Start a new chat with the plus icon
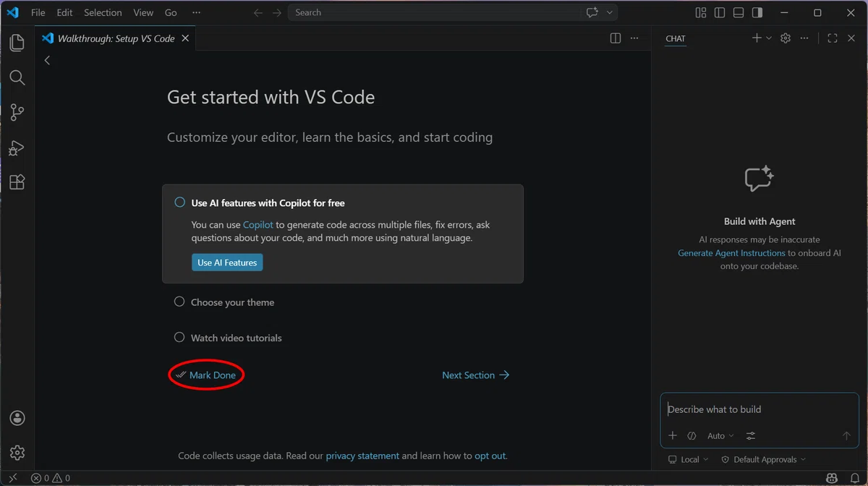868x486 pixels. (x=757, y=38)
